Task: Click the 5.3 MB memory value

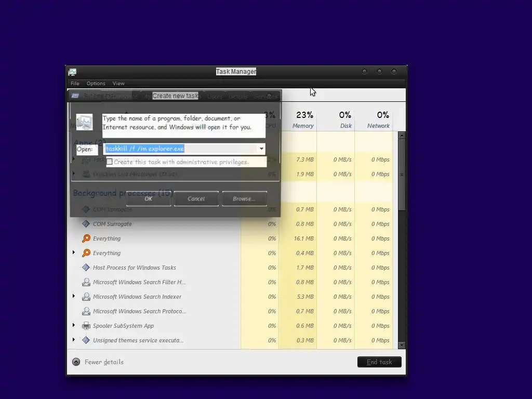Action: (305, 297)
